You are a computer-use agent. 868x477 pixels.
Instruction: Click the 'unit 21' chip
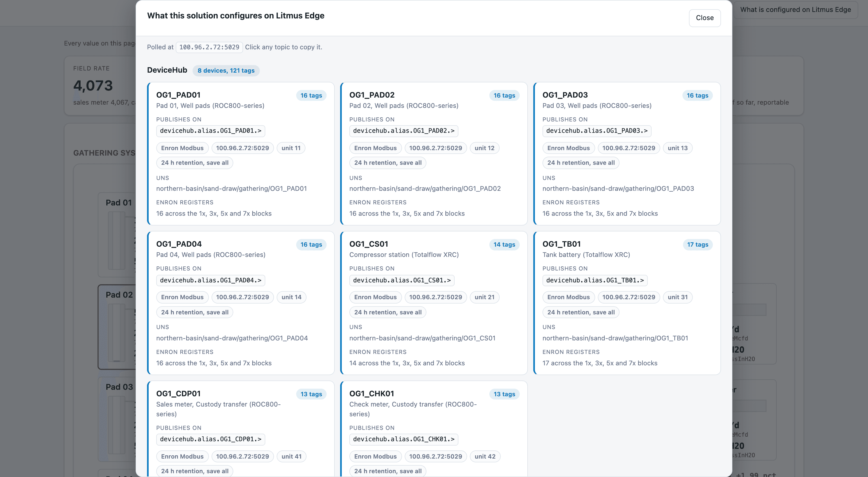[484, 297]
